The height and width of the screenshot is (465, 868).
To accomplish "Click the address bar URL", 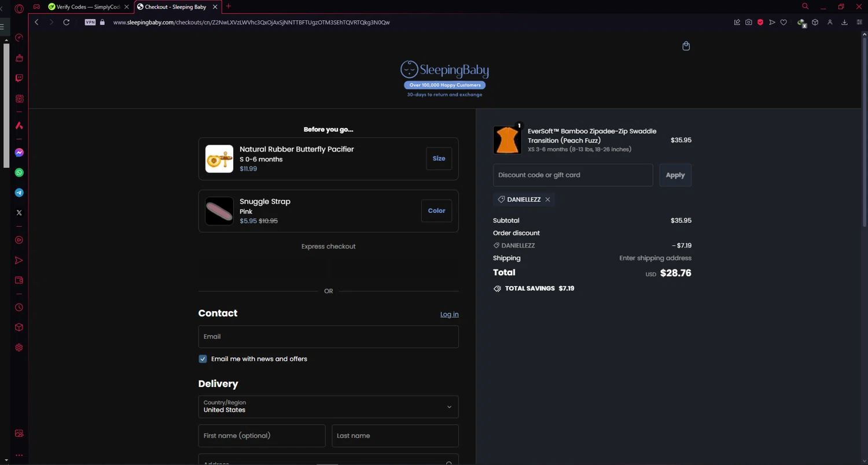I will tap(251, 23).
